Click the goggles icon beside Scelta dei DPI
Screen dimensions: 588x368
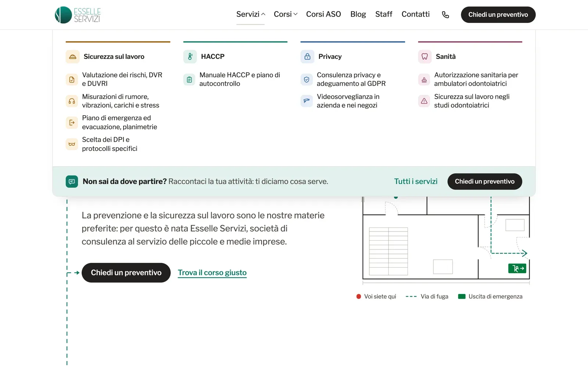tap(72, 144)
